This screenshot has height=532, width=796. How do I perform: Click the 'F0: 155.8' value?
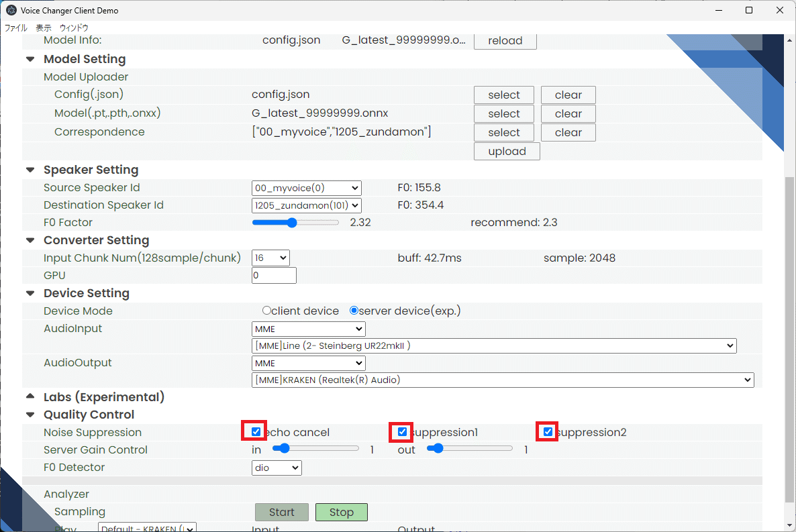pyautogui.click(x=419, y=188)
